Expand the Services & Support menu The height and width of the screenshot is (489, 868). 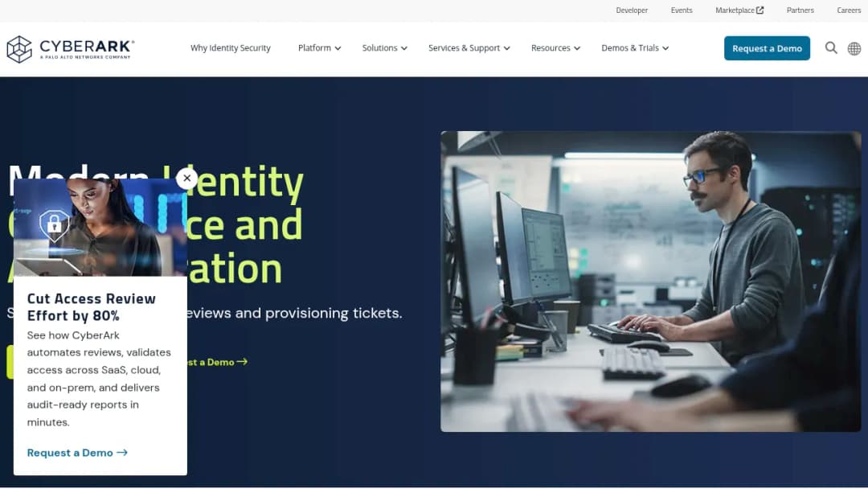(469, 48)
